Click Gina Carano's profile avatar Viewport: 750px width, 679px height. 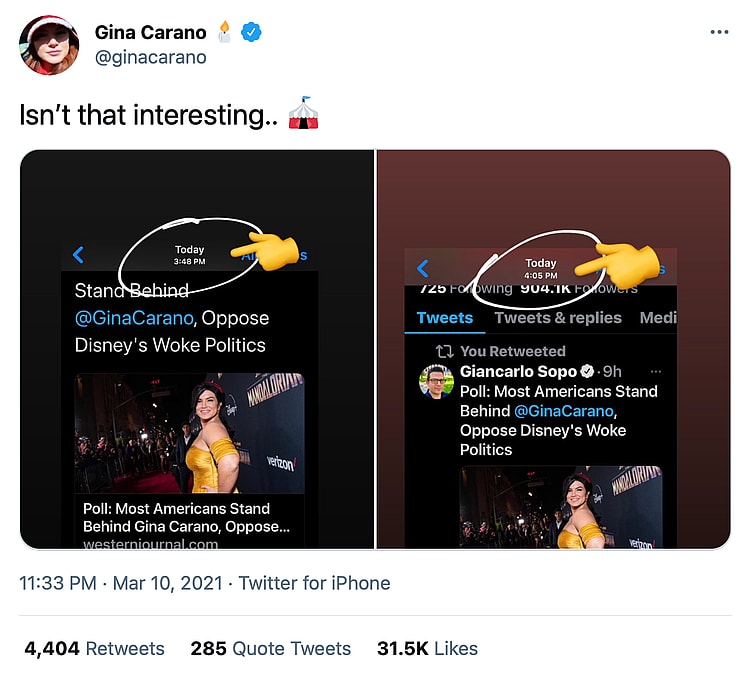pyautogui.click(x=49, y=45)
